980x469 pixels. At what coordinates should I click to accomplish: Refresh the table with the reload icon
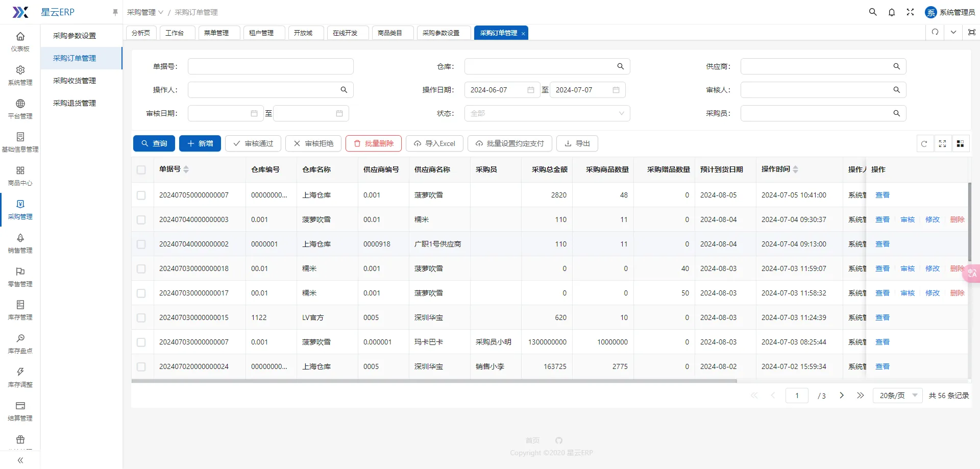[924, 144]
